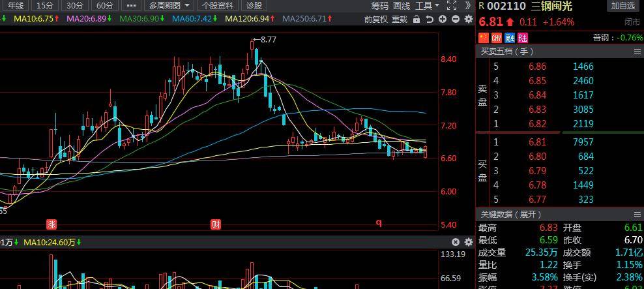Click the 融 margin trading badge
Screen dimensions: 644x289
[x=510, y=38]
